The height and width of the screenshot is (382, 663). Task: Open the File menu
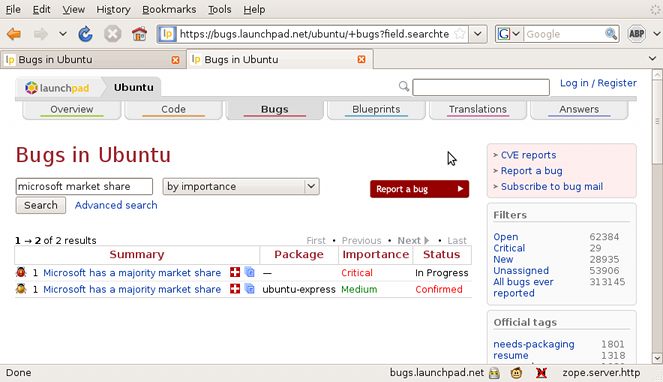(x=13, y=9)
